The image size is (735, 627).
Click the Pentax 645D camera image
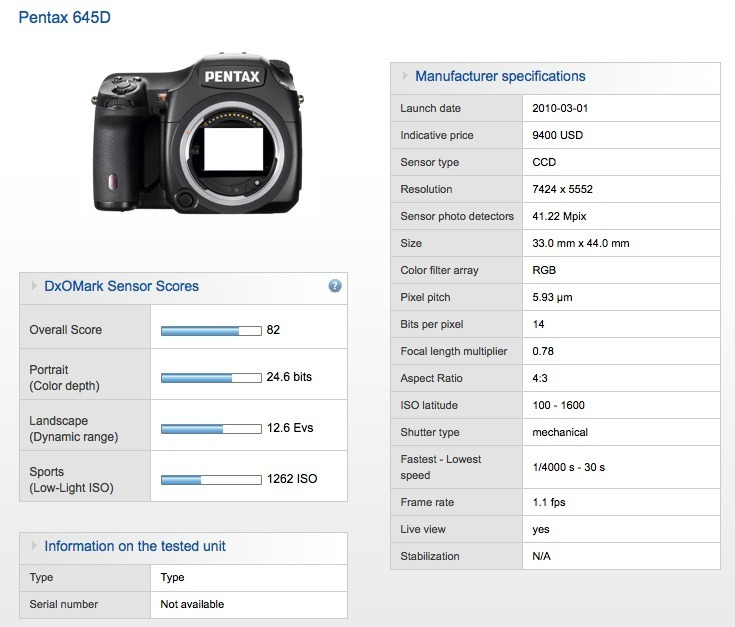198,134
